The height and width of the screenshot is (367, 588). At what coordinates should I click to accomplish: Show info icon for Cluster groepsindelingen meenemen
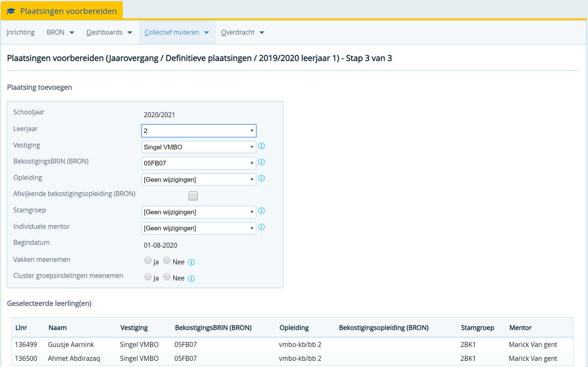(191, 279)
